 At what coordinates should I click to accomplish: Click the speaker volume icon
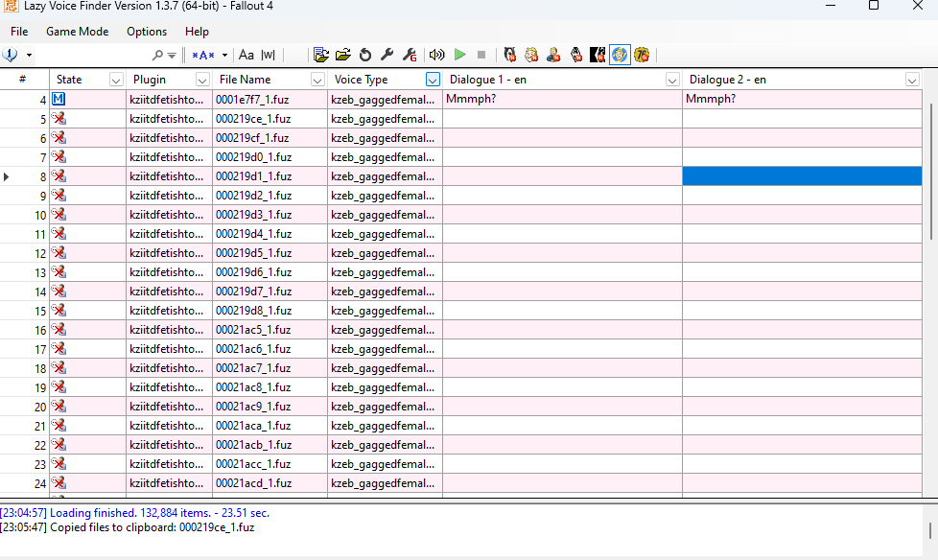pos(437,55)
